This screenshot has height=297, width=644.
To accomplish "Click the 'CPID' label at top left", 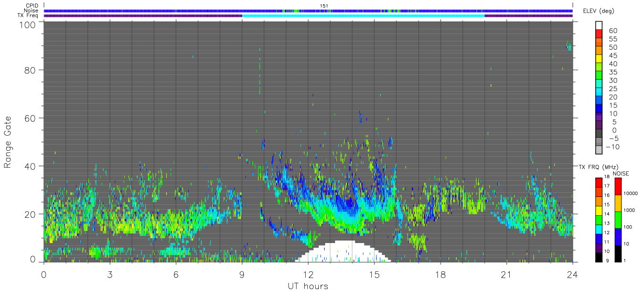I will point(31,6).
